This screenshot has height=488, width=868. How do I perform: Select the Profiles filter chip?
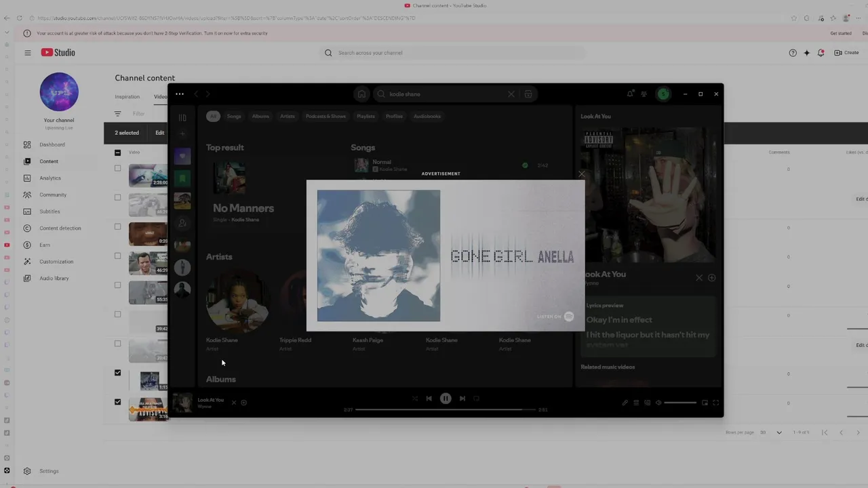click(x=394, y=116)
